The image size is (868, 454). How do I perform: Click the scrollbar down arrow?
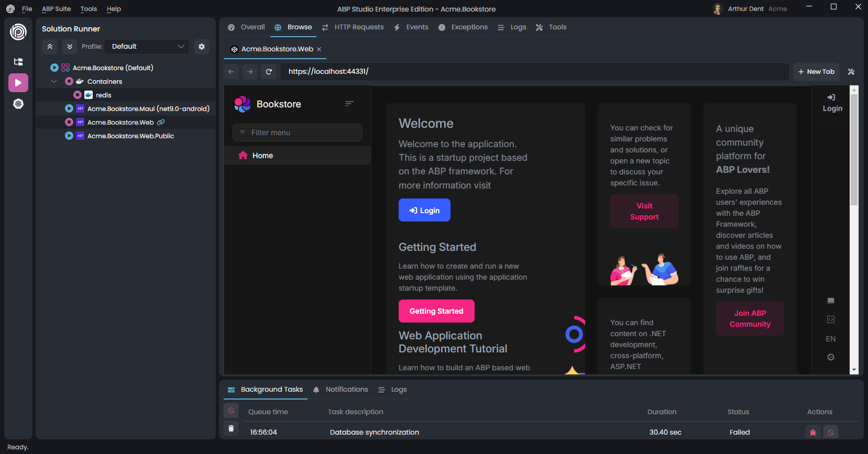pyautogui.click(x=854, y=370)
